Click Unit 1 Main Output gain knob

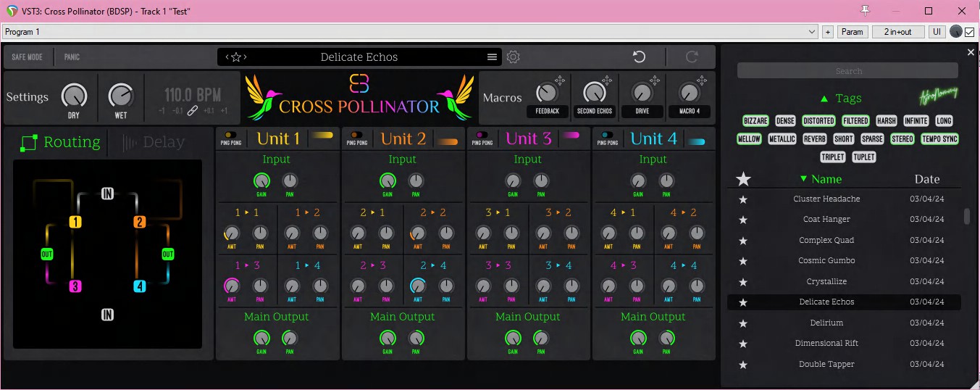[262, 338]
